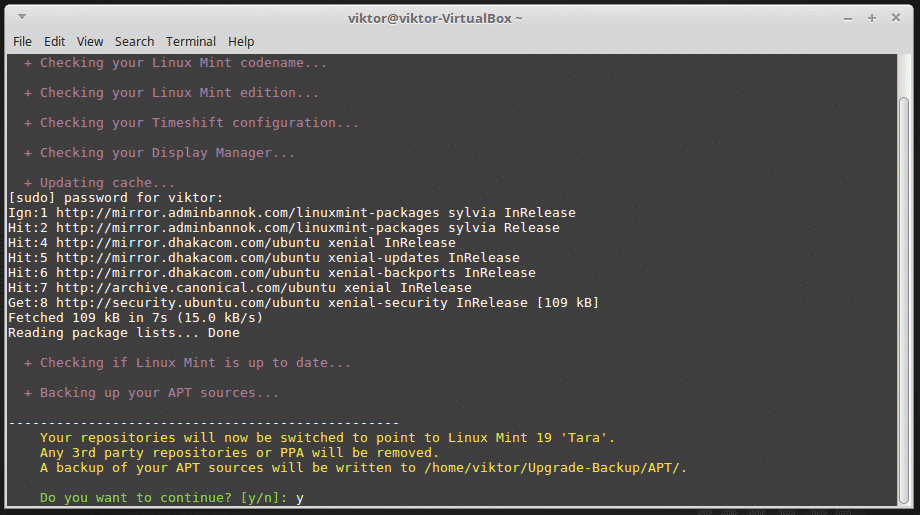Open the Help menu

pos(241,42)
